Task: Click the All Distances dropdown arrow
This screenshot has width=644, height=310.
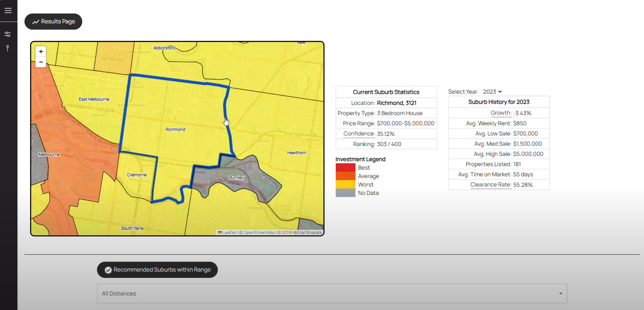Action: pos(560,294)
